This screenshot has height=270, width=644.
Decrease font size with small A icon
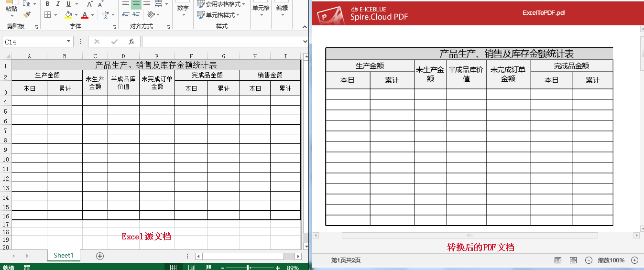pyautogui.click(x=101, y=4)
